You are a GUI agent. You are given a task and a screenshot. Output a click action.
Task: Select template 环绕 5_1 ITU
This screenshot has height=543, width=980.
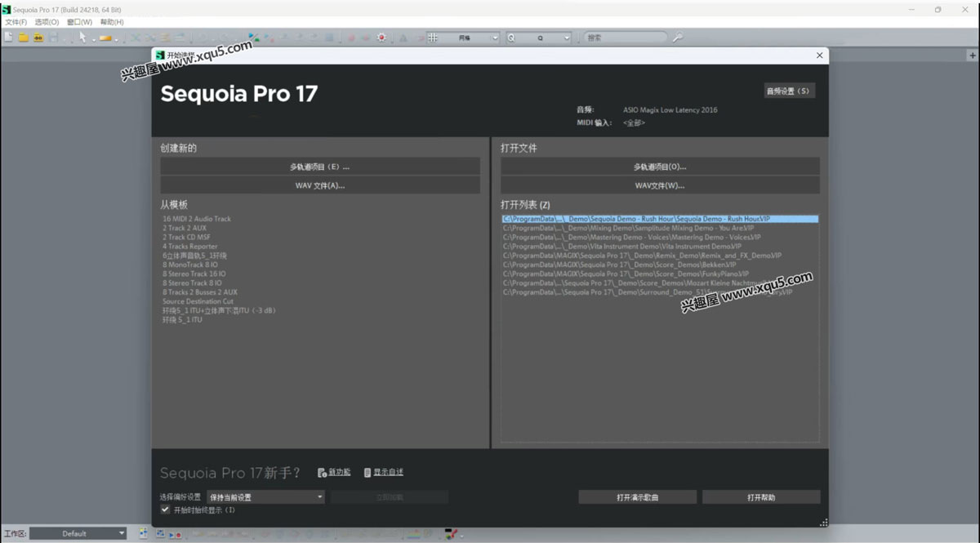click(x=182, y=319)
